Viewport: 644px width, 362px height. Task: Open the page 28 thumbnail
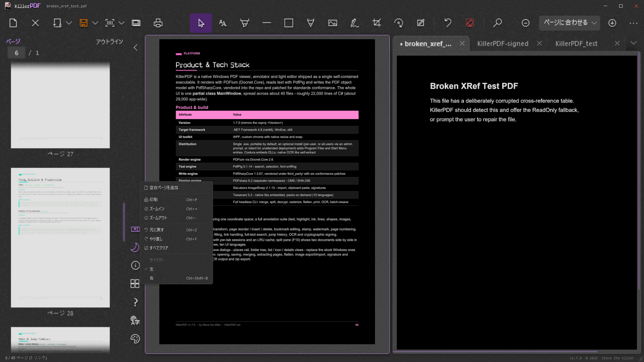[x=60, y=238]
